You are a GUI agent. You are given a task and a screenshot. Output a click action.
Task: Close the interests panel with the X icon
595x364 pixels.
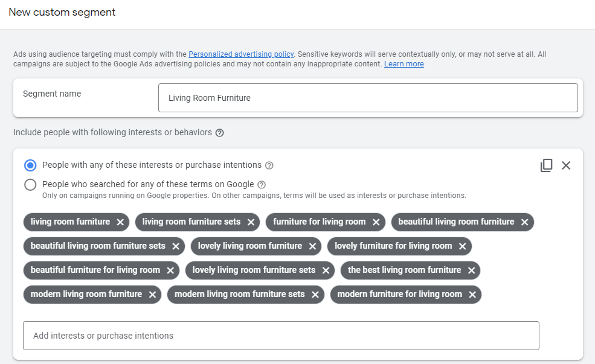566,165
